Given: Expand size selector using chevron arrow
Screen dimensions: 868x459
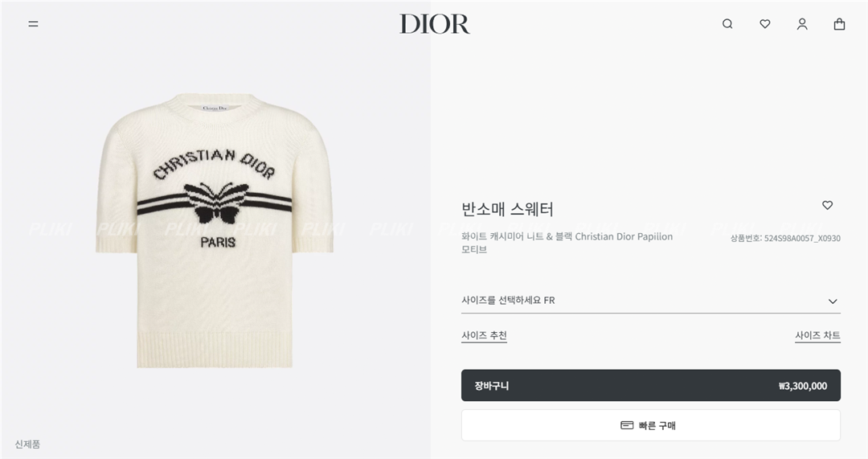Looking at the screenshot, I should [833, 301].
